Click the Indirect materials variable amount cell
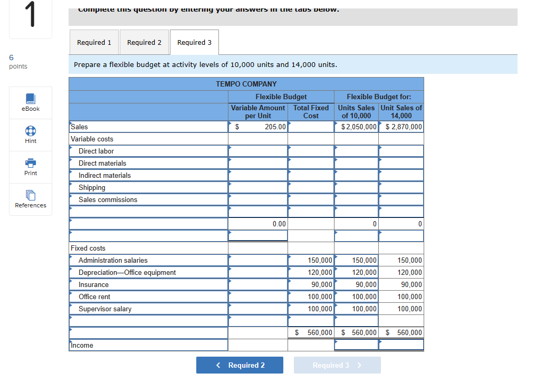545x392 pixels. 257,175
